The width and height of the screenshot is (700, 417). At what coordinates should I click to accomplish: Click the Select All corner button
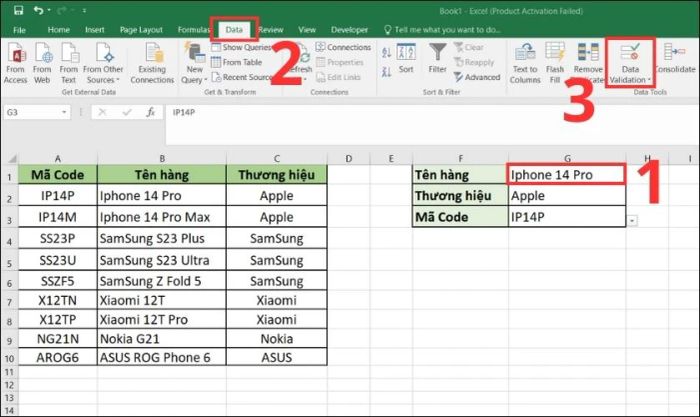(x=10, y=158)
